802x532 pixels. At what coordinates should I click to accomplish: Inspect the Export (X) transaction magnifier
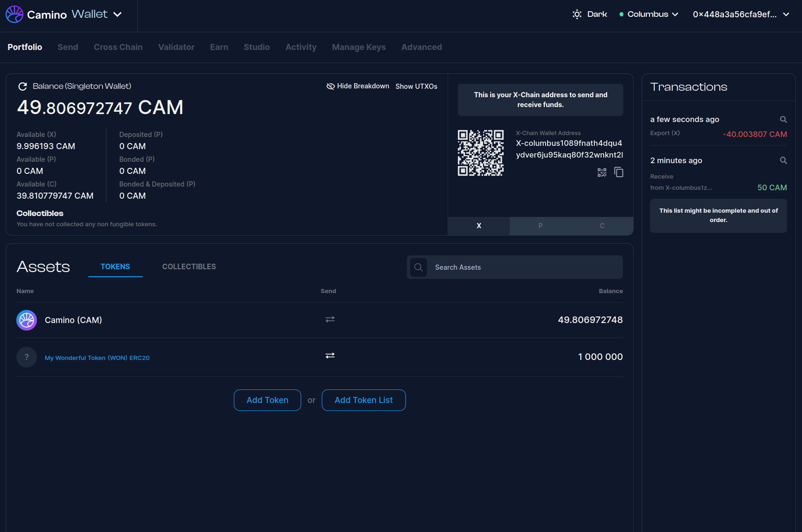tap(783, 120)
